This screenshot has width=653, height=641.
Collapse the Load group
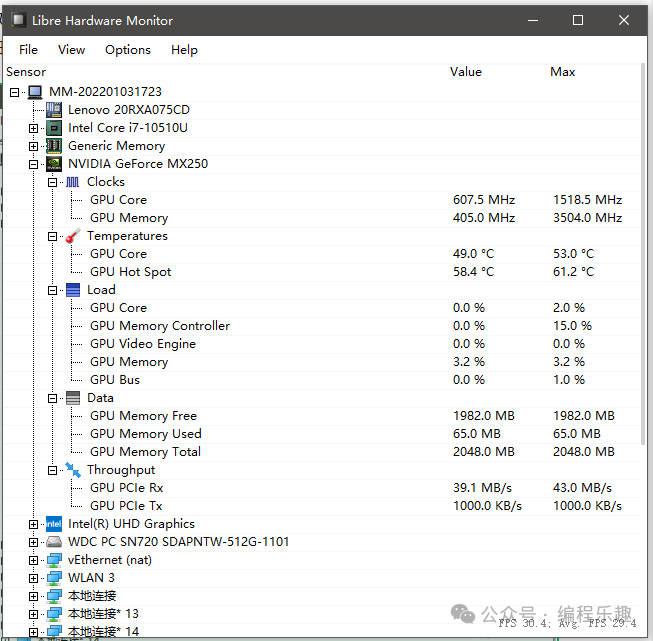[52, 290]
